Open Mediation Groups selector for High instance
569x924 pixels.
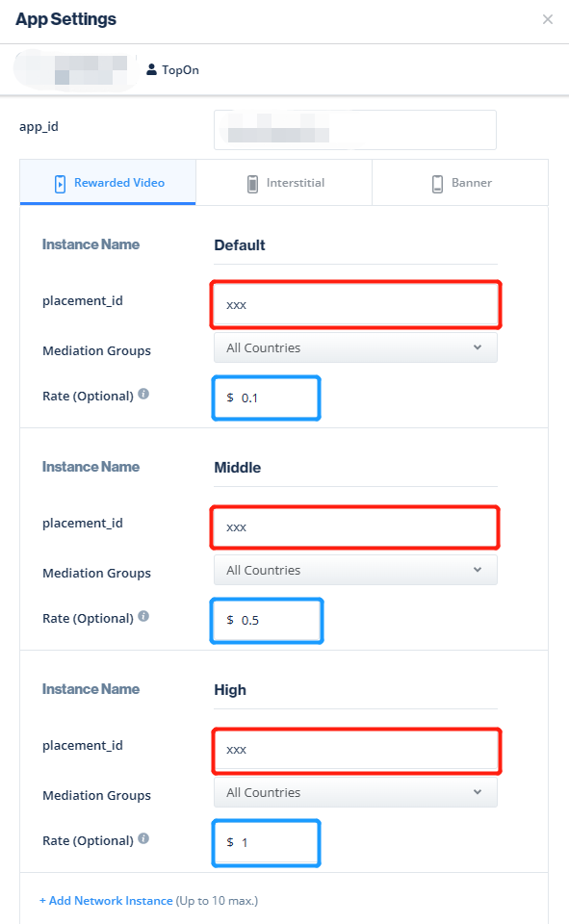pos(354,792)
